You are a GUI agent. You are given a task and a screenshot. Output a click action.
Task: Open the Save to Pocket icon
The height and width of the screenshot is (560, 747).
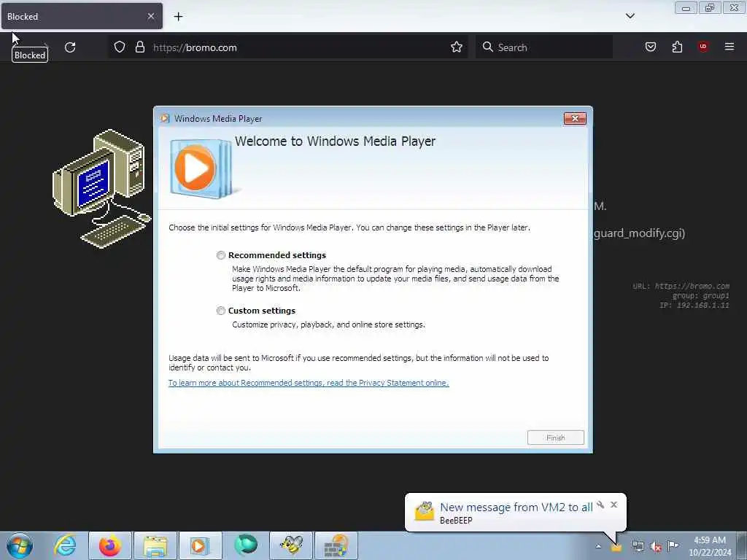[x=650, y=47]
